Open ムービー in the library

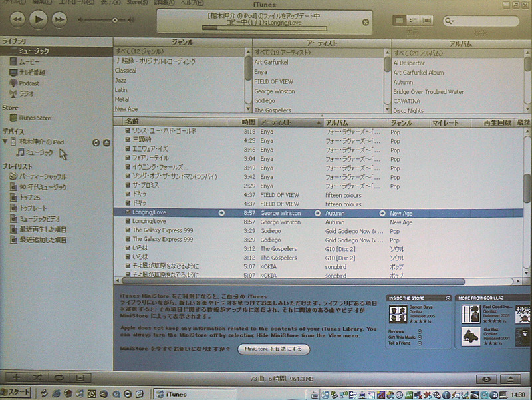[29, 62]
